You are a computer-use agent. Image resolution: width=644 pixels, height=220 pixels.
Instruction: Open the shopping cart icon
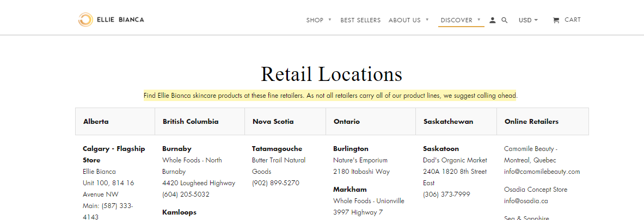pos(556,20)
